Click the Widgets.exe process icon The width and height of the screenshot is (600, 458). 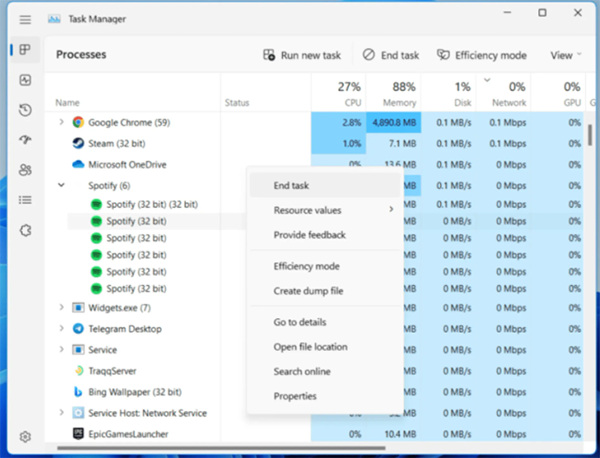coord(78,308)
